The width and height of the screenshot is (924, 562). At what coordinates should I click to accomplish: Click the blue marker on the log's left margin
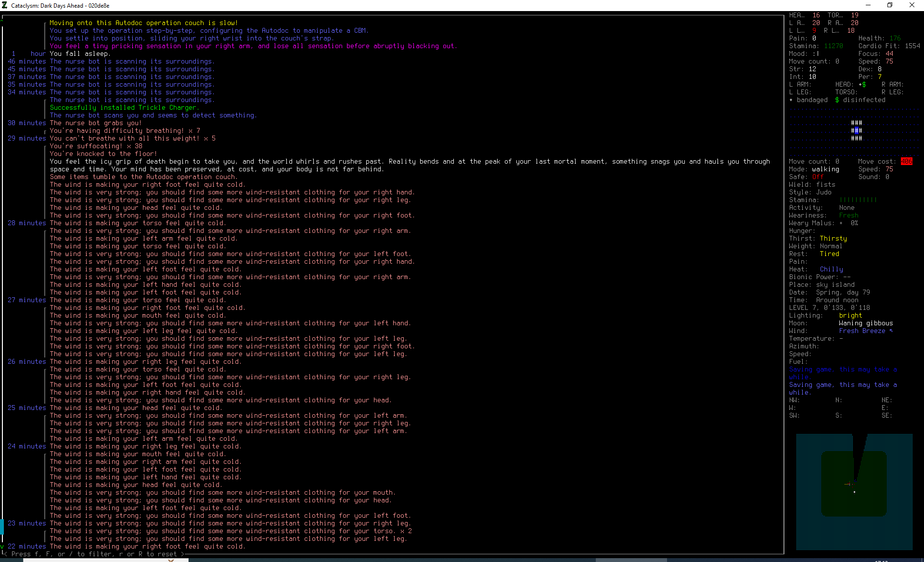[1, 527]
